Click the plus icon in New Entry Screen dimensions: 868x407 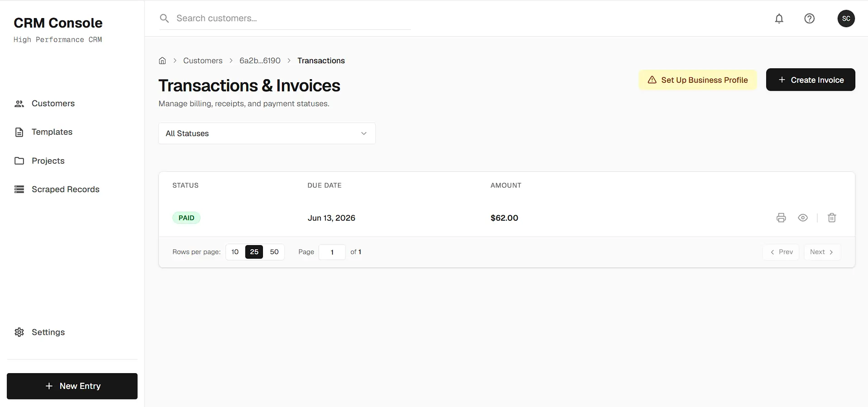[x=49, y=386]
